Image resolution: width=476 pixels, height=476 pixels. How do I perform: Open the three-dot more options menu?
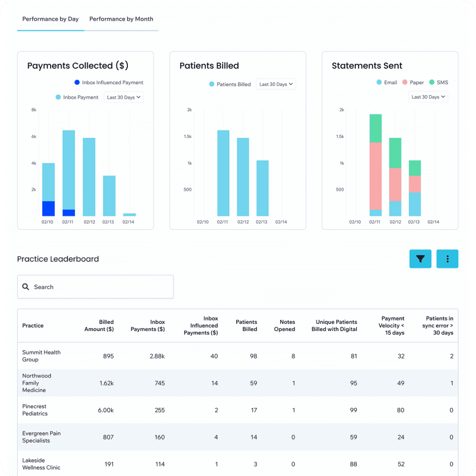pyautogui.click(x=447, y=259)
